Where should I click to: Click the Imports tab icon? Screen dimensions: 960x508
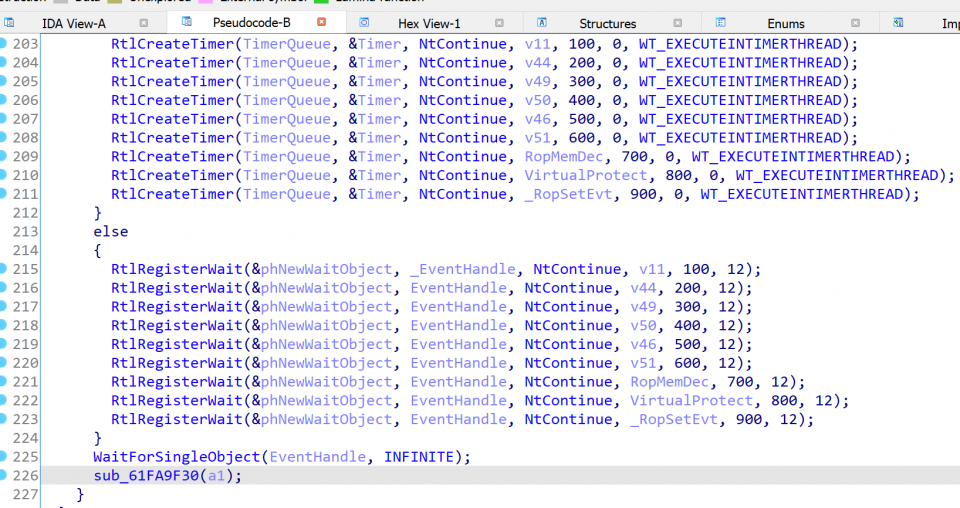click(898, 23)
